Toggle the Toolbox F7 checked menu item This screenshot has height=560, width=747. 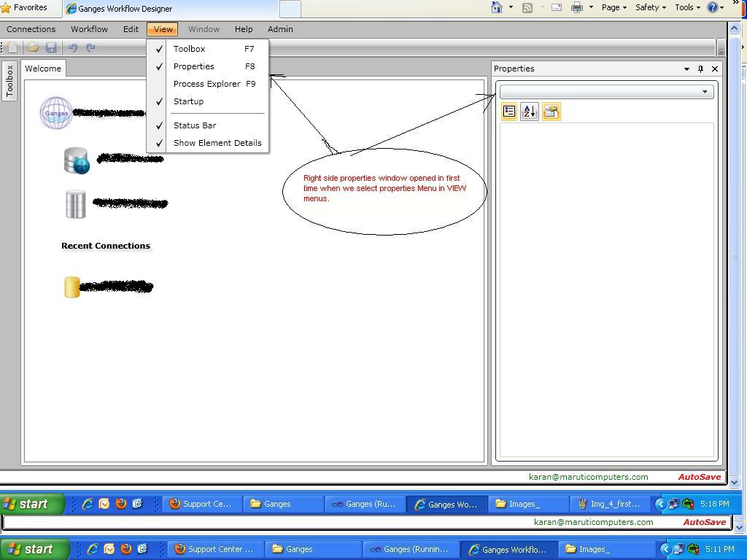click(208, 49)
